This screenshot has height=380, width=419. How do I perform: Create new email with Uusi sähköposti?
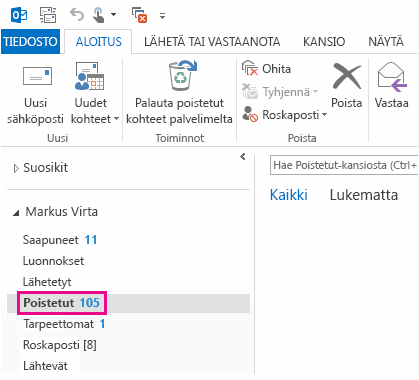pyautogui.click(x=35, y=93)
